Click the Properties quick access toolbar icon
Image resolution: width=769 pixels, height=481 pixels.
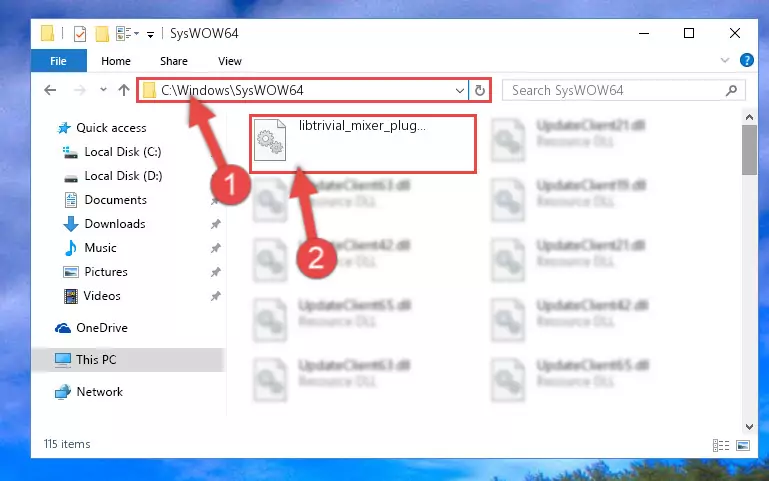click(79, 34)
